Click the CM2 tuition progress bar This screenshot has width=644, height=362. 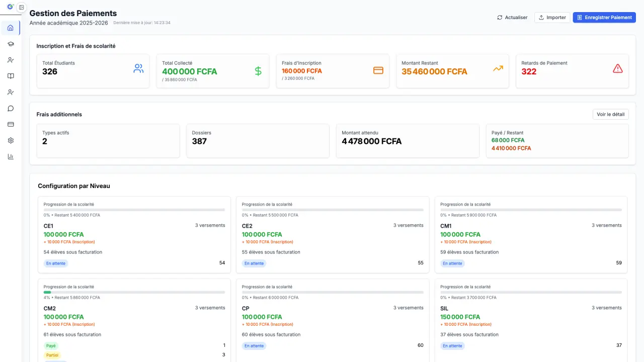coord(134,292)
